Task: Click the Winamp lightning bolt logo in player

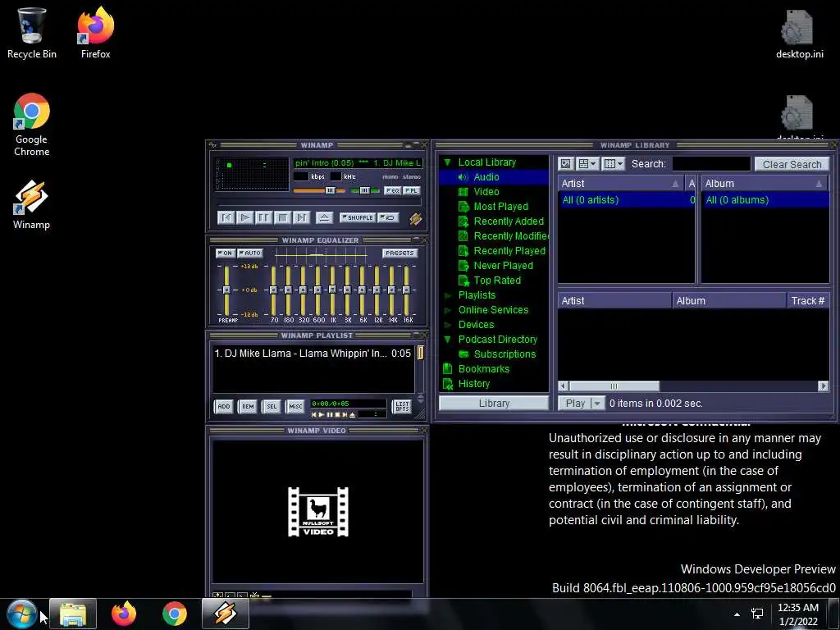Action: 415,218
